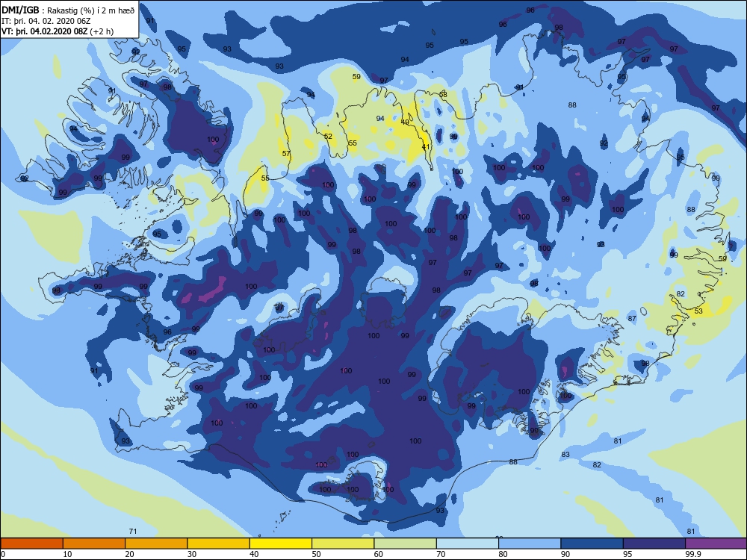
Task: Click the pale yellow 50–60 legend swatch
Action: (x=343, y=544)
